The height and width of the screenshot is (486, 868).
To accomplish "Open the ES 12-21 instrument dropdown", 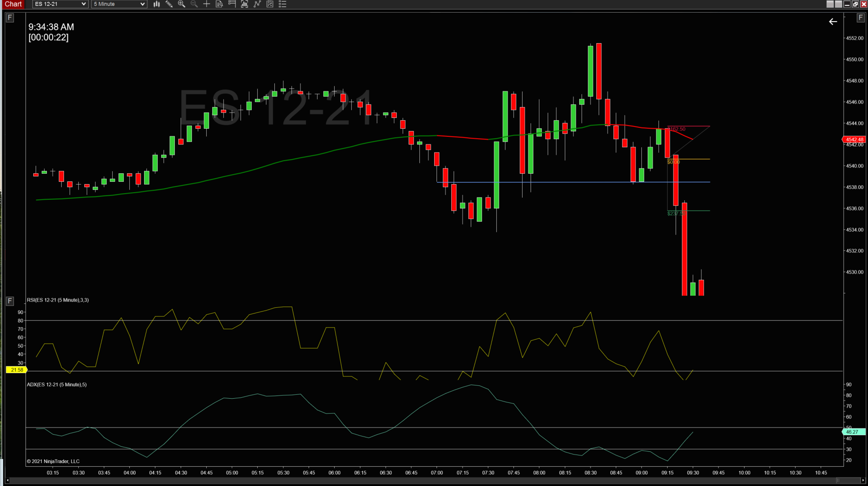I will pyautogui.click(x=60, y=4).
